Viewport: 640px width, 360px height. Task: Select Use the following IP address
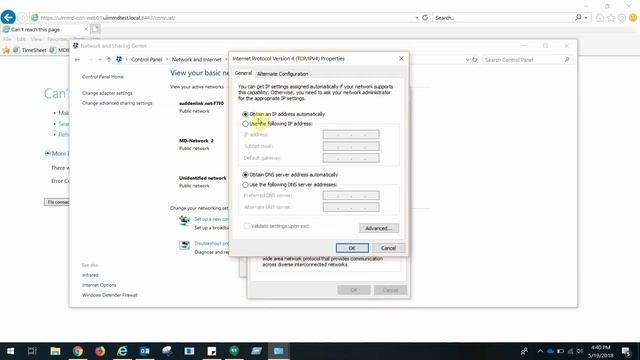pos(245,124)
